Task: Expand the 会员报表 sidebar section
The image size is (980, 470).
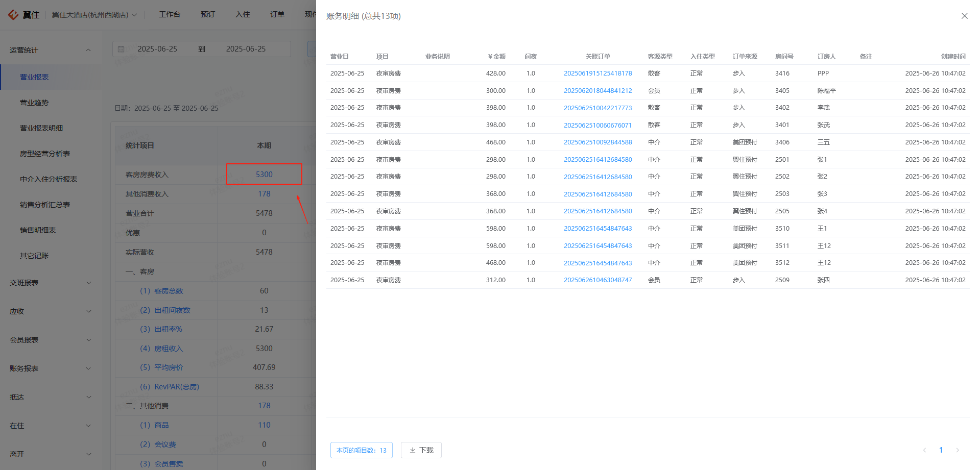Action: click(x=50, y=340)
